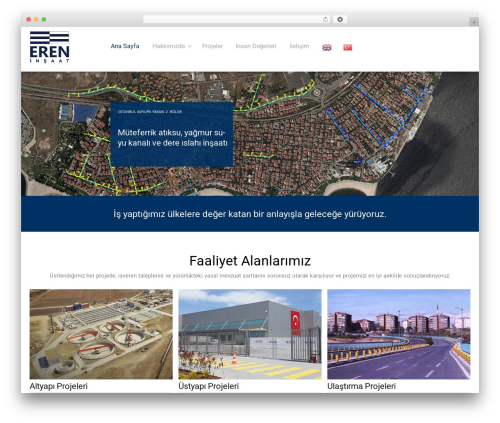Viewport: 500px width, 423px height.
Task: Switch language to Turkish via Turkey flag
Action: click(348, 47)
